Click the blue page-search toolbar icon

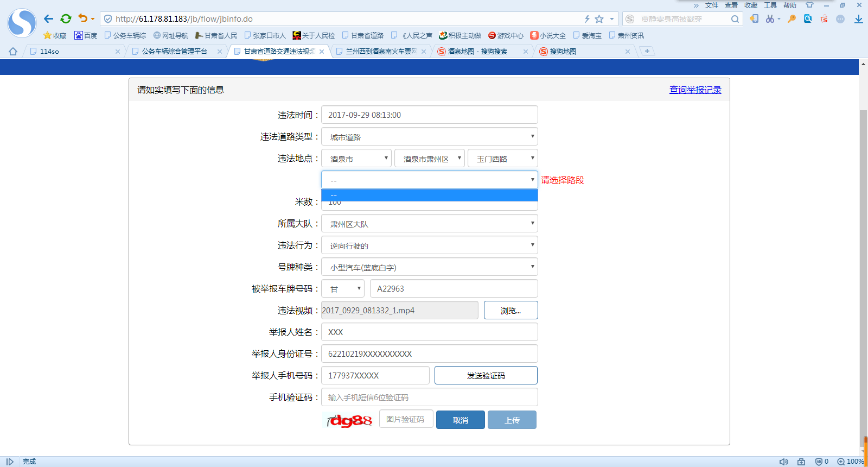pos(808,18)
